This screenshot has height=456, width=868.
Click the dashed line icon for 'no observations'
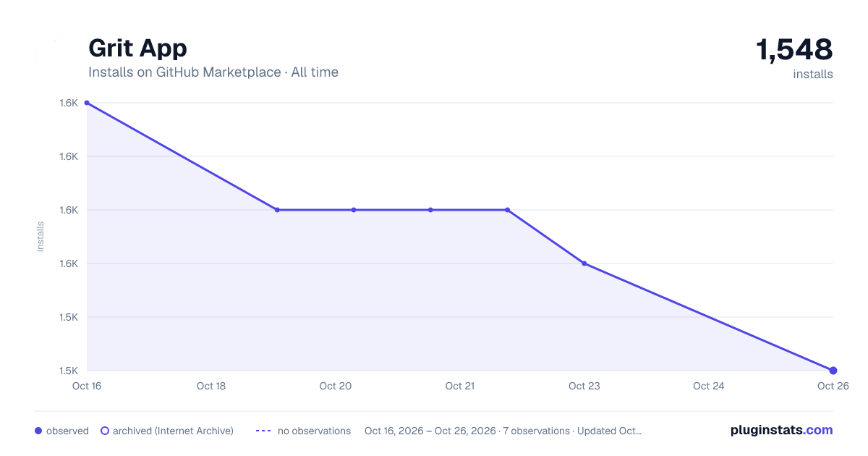point(263,431)
